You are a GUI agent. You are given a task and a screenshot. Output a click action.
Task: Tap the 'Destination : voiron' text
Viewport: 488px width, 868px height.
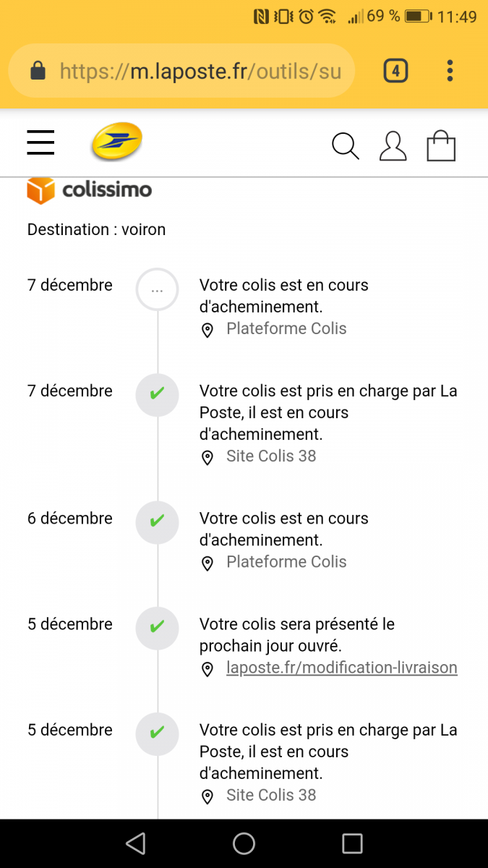(96, 230)
